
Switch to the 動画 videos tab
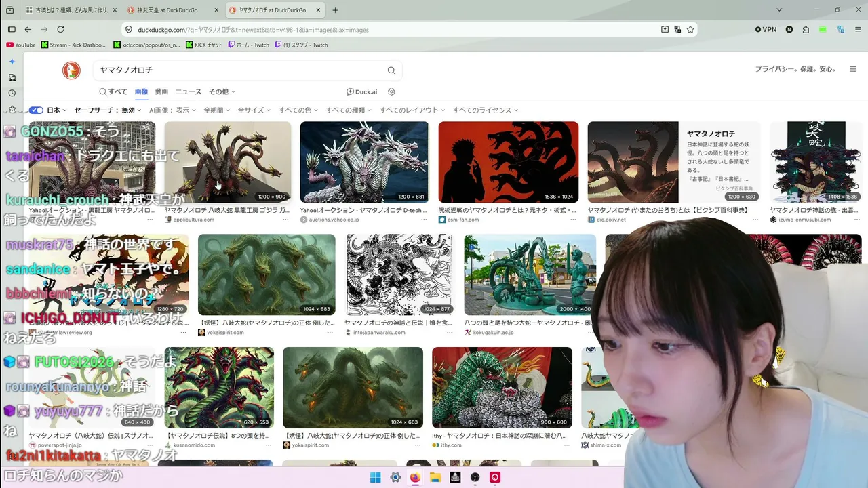(x=161, y=91)
